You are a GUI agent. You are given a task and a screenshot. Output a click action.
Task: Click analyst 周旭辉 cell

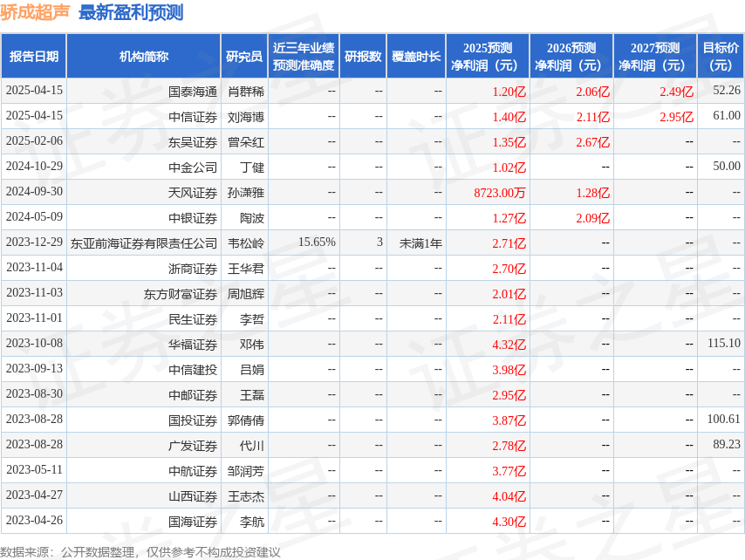click(246, 294)
